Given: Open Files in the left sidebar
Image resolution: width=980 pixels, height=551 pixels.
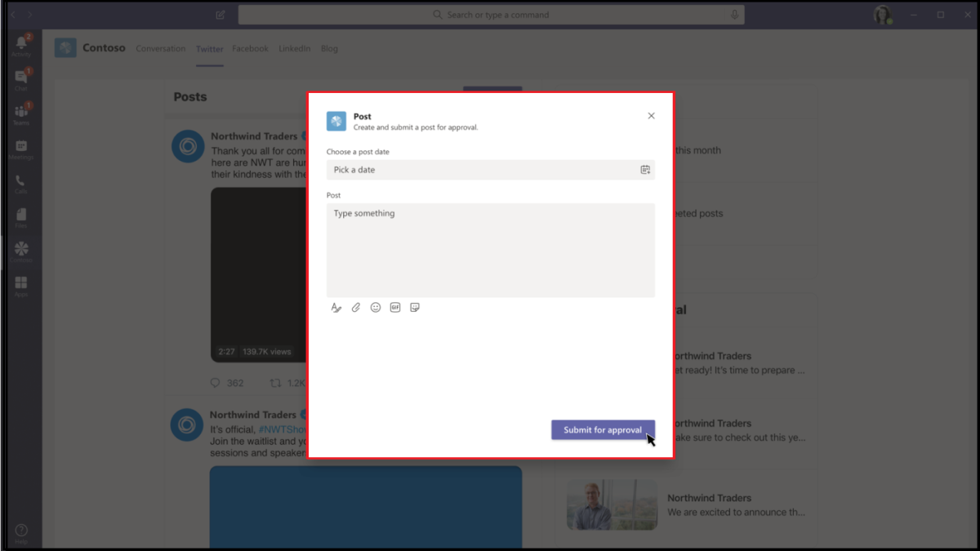Looking at the screenshot, I should (x=21, y=217).
